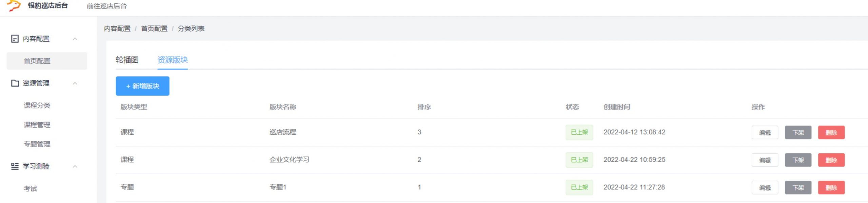Collapse the 资源管理 menu chevron
The image size is (868, 203).
[75, 83]
